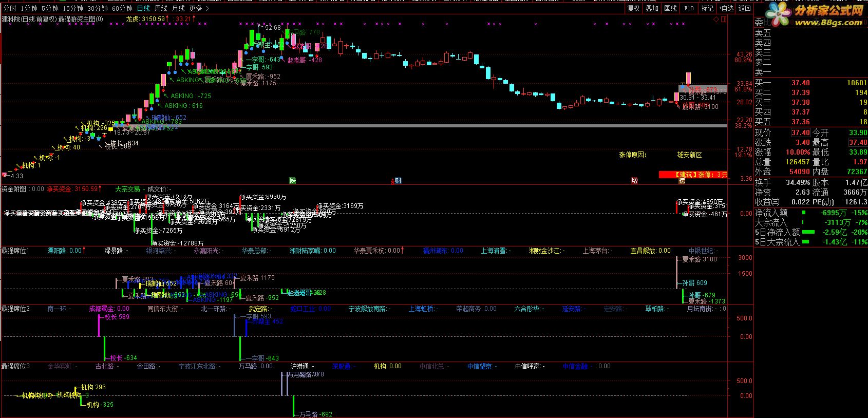868x418 pixels.
Task: Select the 30分钟 period tab
Action: pos(97,8)
